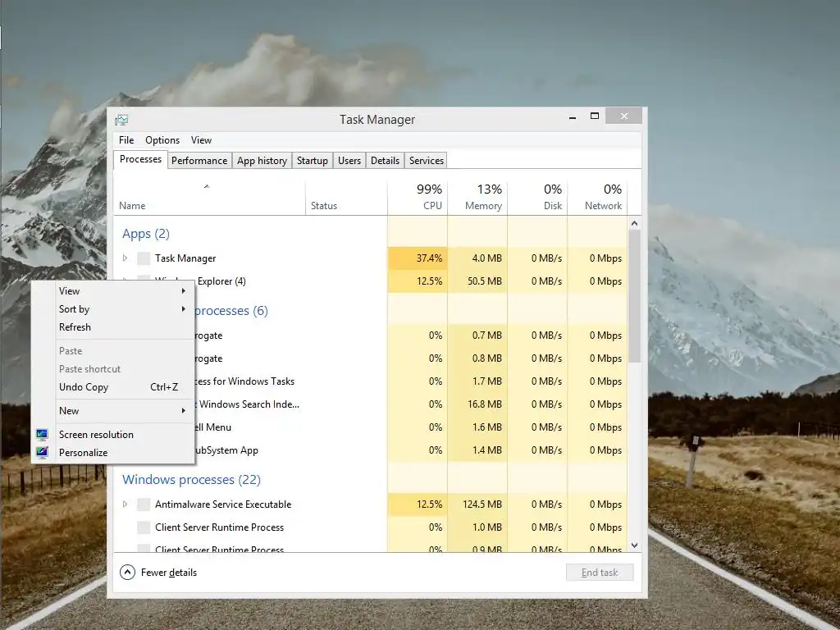This screenshot has height=630, width=840.
Task: Close the Task Manager window
Action: (624, 116)
